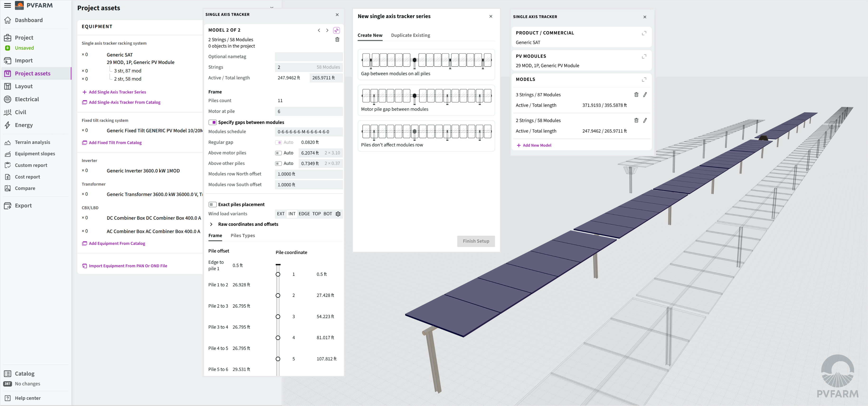
Task: Choose Motor pile gap between modules
Action: click(426, 100)
